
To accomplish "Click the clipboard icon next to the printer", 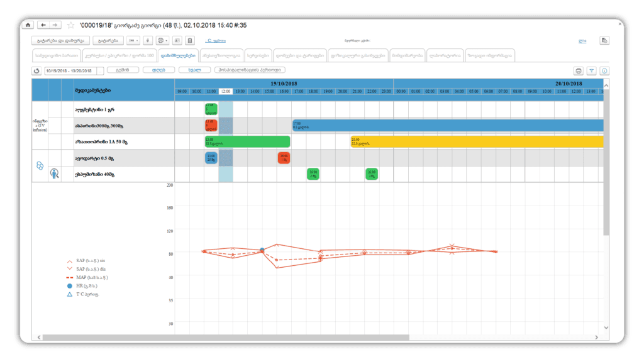I will [x=190, y=40].
